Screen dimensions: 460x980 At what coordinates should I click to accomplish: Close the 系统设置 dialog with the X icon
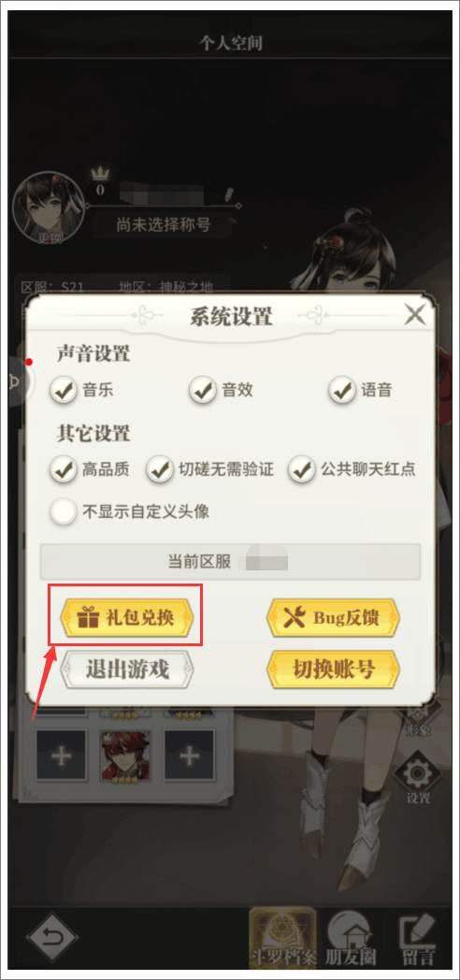(x=415, y=314)
